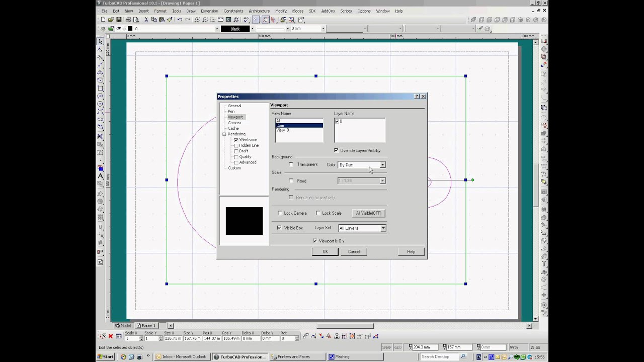
Task: Open the Black pen color dropdown arrow
Action: click(x=252, y=29)
